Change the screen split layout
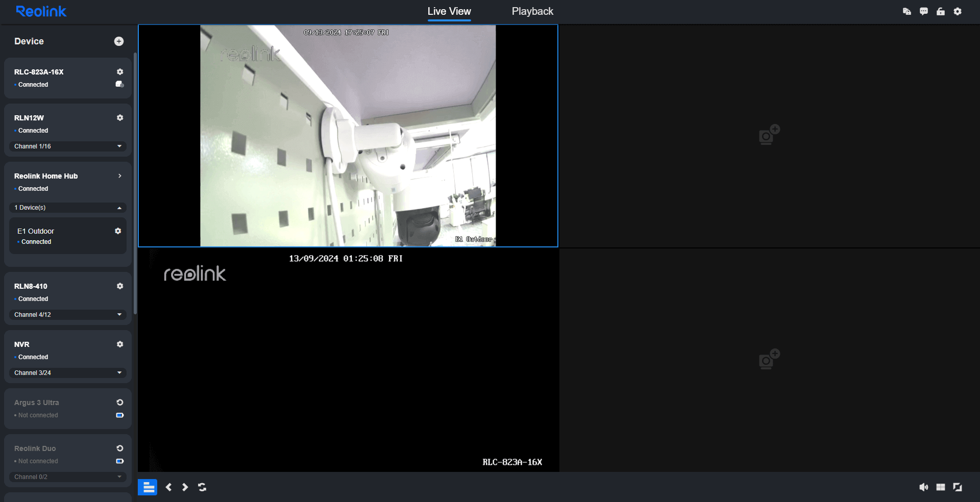The width and height of the screenshot is (980, 502). (x=941, y=487)
